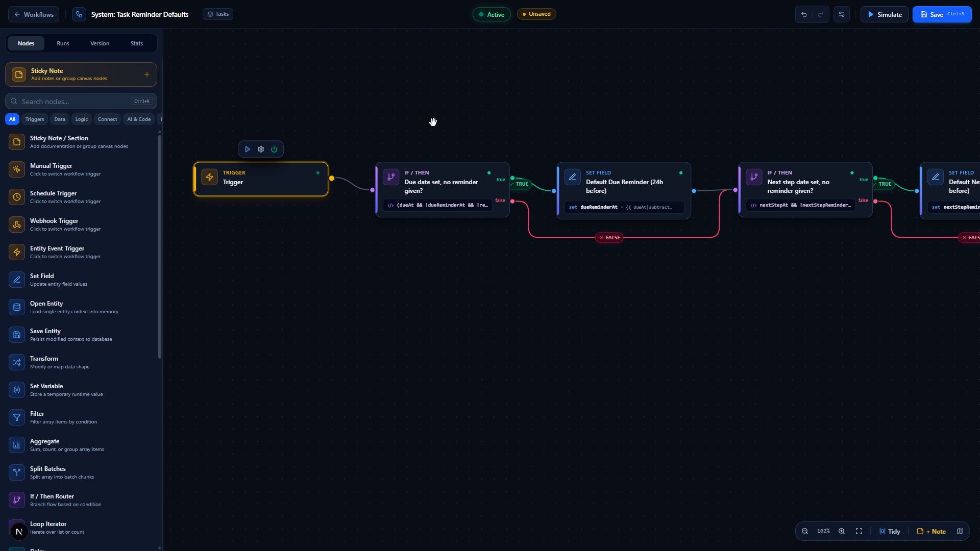
Task: Click the node list scrollbar
Action: point(160,246)
